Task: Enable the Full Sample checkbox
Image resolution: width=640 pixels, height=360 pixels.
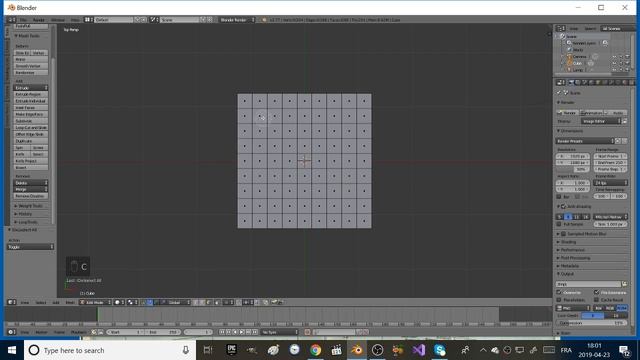Action: click(x=559, y=224)
